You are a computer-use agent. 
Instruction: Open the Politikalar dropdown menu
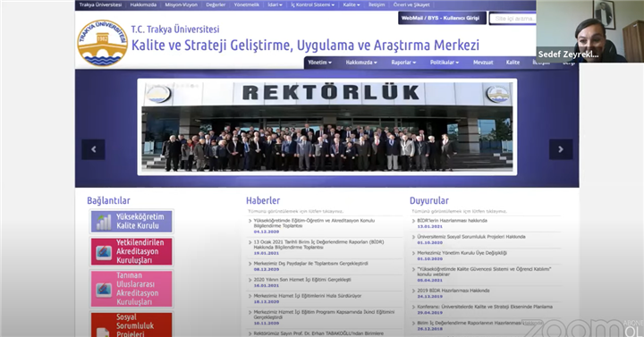(445, 63)
